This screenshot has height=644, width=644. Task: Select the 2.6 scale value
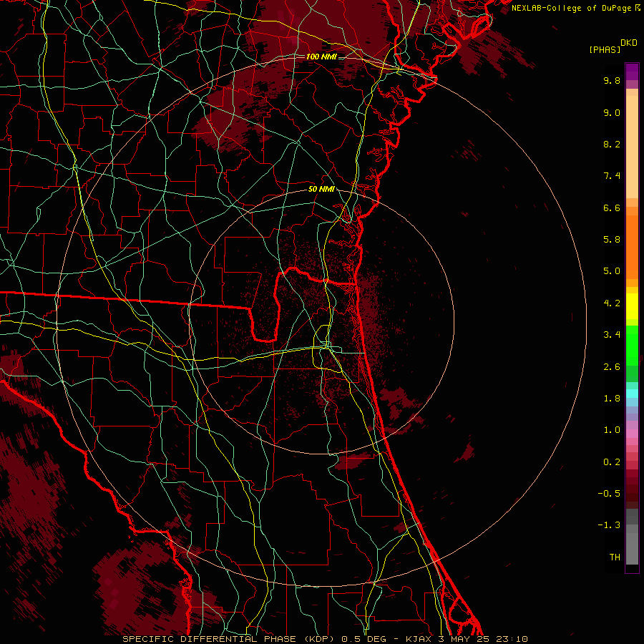612,367
